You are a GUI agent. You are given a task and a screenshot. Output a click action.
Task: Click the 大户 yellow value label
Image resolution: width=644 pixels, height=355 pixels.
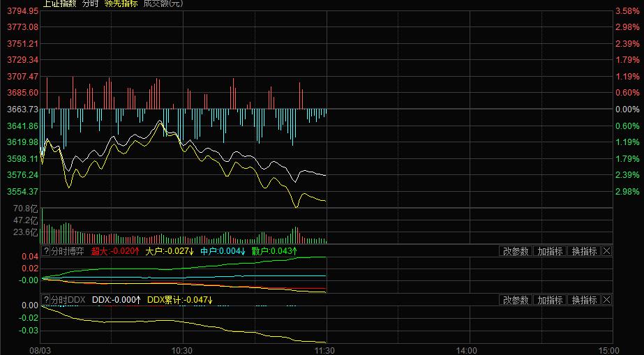(170, 251)
